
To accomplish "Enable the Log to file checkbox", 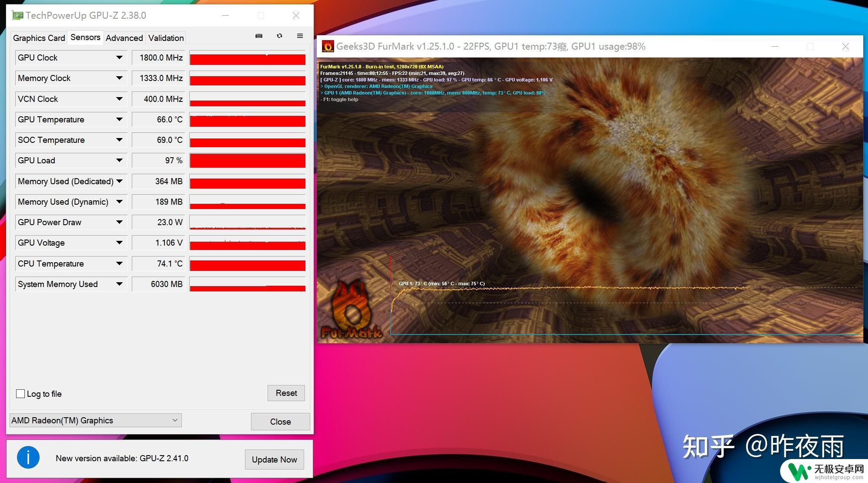I will click(x=20, y=394).
